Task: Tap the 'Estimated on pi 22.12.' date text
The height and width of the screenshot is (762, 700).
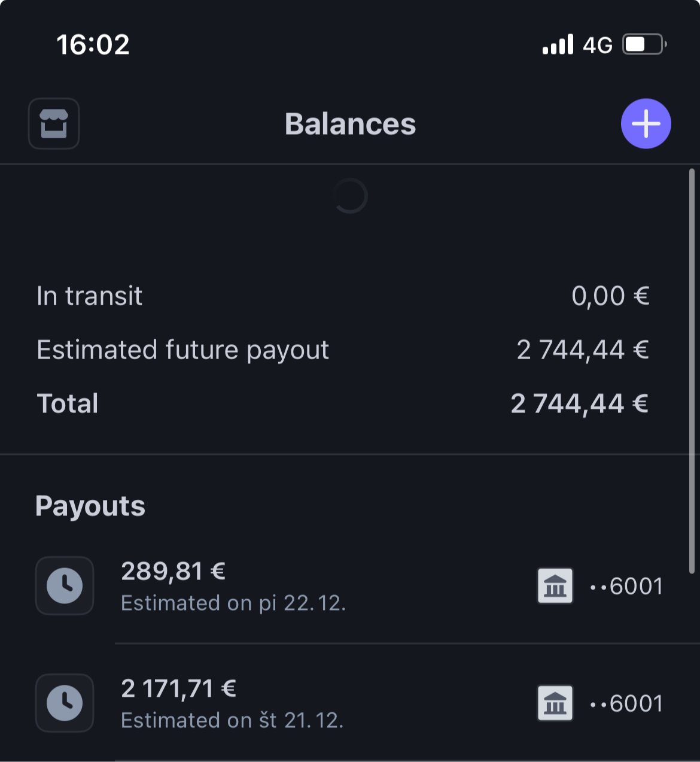Action: click(x=233, y=603)
